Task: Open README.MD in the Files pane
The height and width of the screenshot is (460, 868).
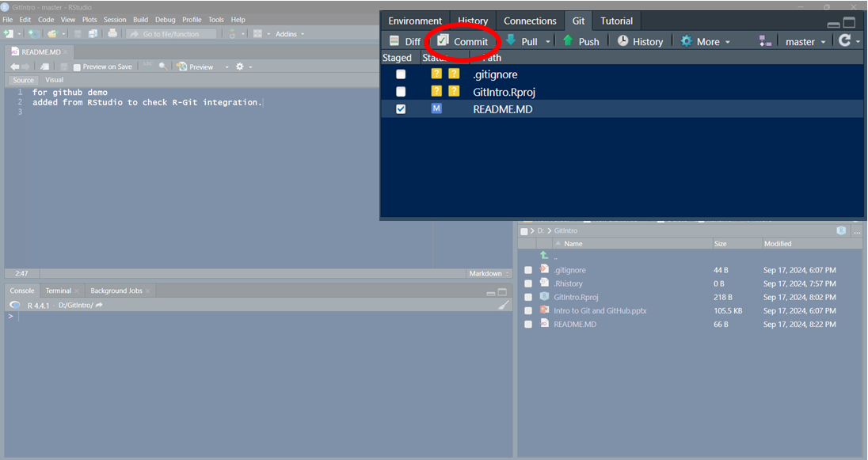Action: click(x=575, y=325)
